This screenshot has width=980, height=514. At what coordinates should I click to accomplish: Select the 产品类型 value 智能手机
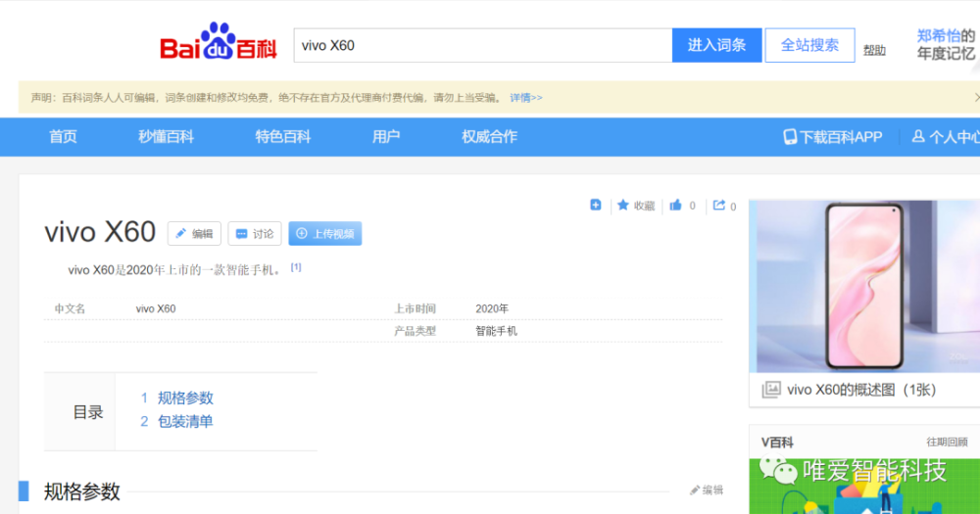496,331
